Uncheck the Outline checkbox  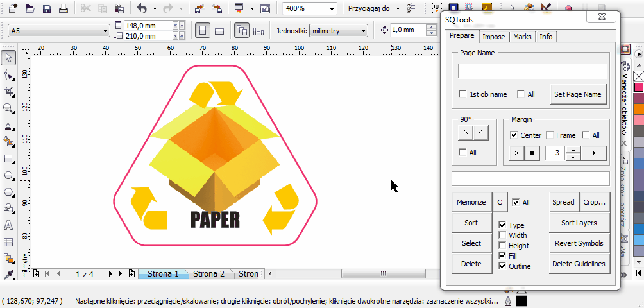[x=502, y=266]
